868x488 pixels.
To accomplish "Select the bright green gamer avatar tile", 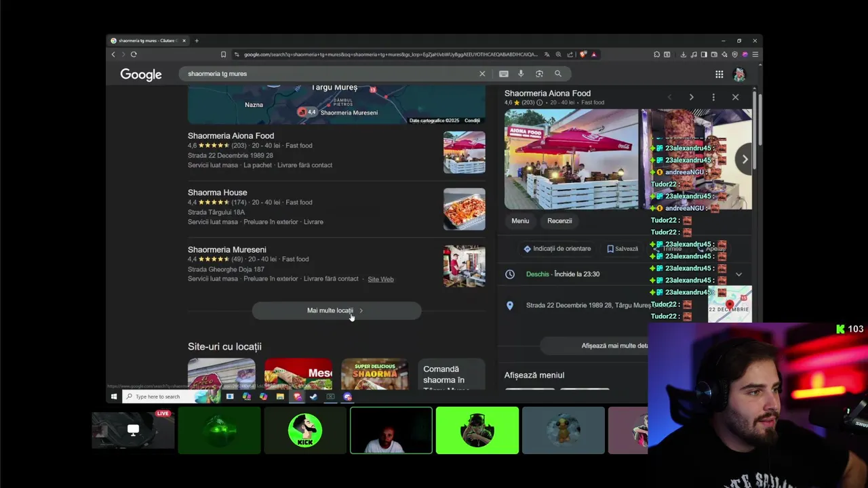I will point(477,430).
